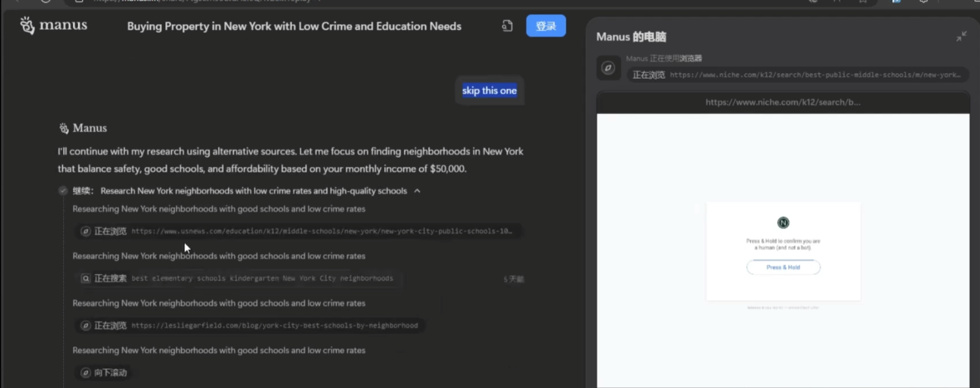Click the conversation title text
This screenshot has height=388, width=980.
[x=294, y=27]
